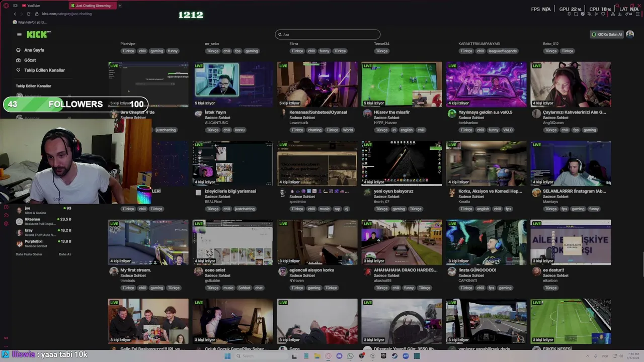This screenshot has width=644, height=362.
Task: Click the NYroven channel avatar
Action: click(x=283, y=271)
